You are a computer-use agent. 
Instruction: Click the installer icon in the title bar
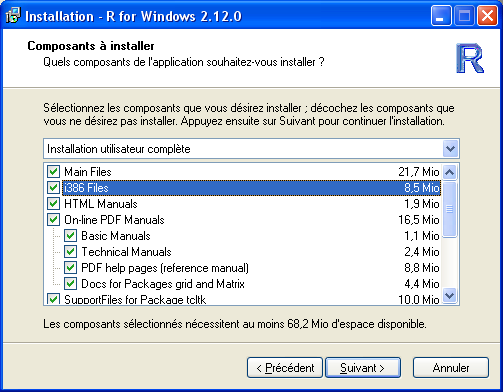(13, 16)
